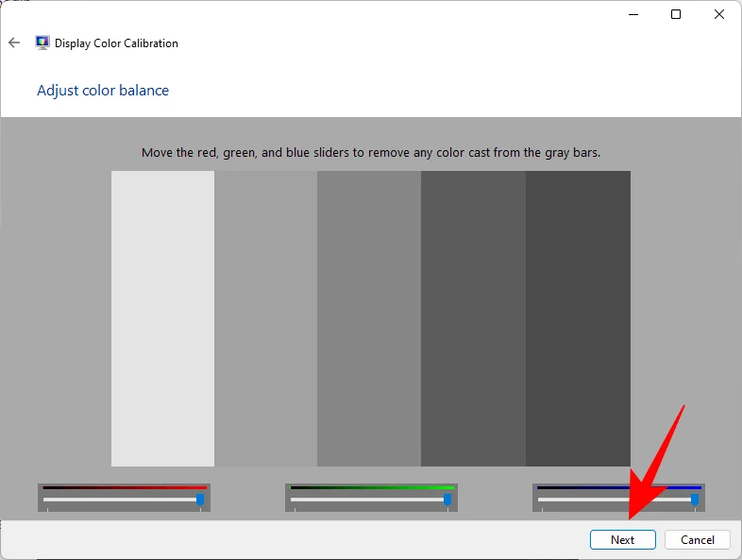Screen dimensions: 742x560
Task: Go back using the back arrow
Action: (14, 43)
